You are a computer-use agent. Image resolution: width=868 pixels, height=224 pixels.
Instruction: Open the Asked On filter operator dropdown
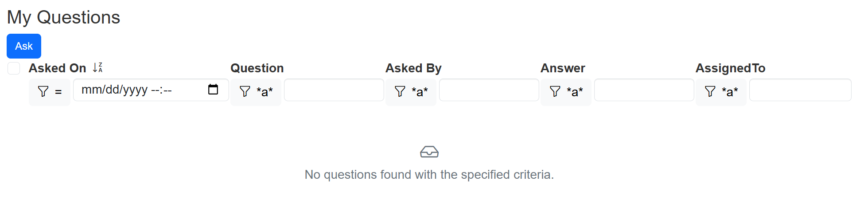[x=50, y=92]
